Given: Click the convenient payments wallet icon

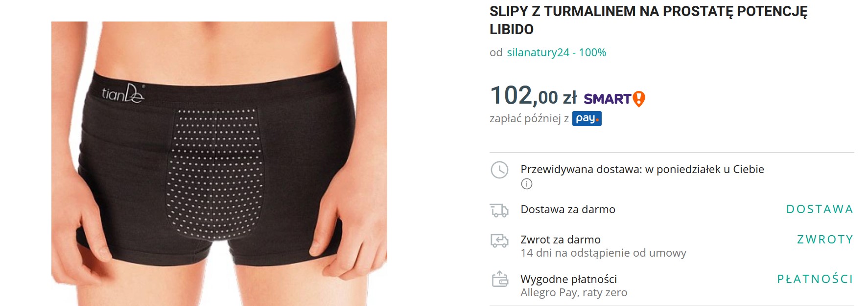Looking at the screenshot, I should point(500,279).
